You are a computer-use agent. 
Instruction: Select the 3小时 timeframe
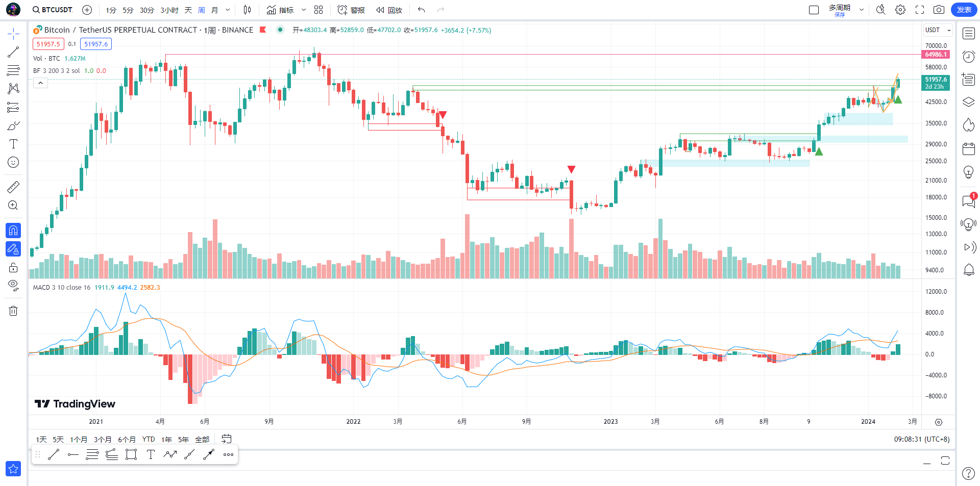(x=169, y=10)
